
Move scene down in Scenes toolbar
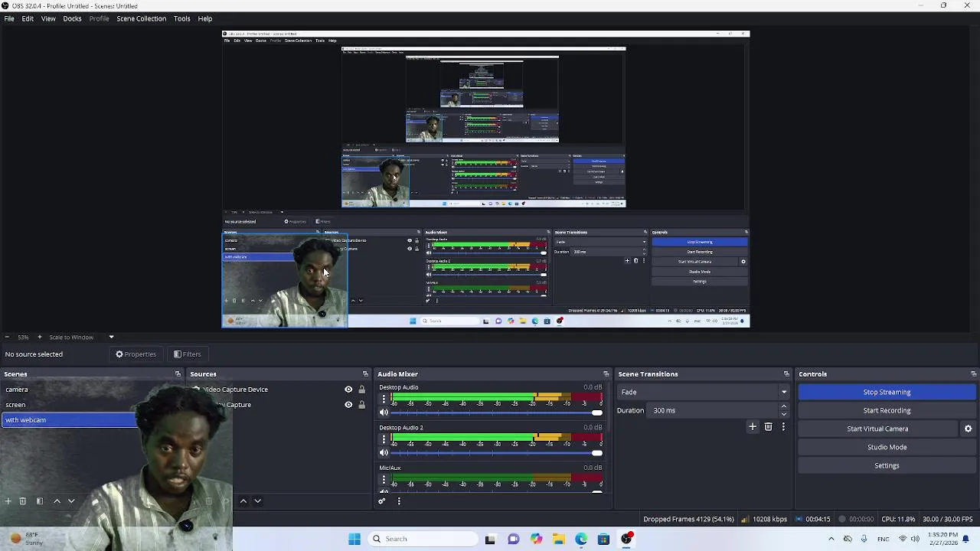click(x=71, y=501)
